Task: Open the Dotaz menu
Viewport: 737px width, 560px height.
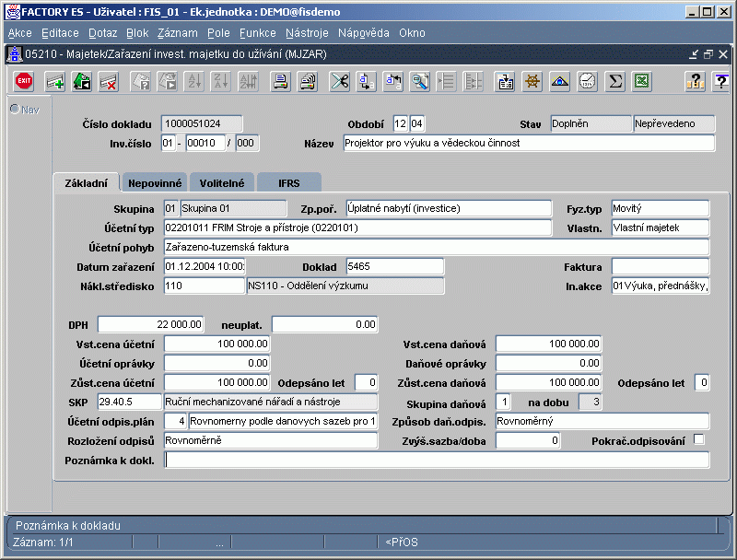Action: tap(102, 33)
